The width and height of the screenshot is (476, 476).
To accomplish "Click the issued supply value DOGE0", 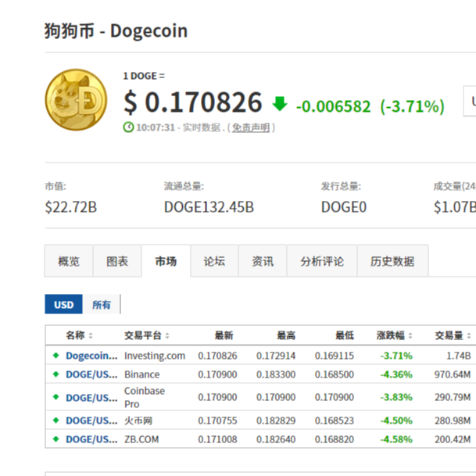I will click(344, 207).
